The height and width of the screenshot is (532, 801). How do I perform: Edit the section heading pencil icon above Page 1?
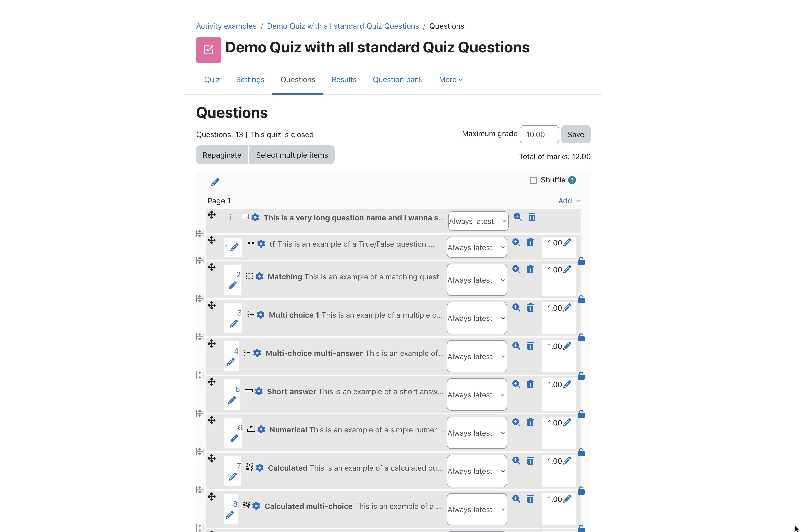(x=215, y=182)
